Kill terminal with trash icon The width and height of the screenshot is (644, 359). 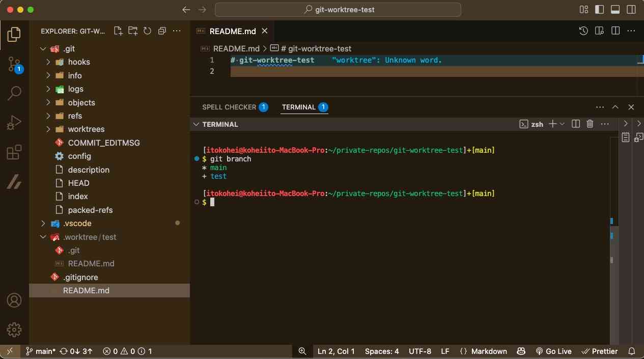pos(590,124)
